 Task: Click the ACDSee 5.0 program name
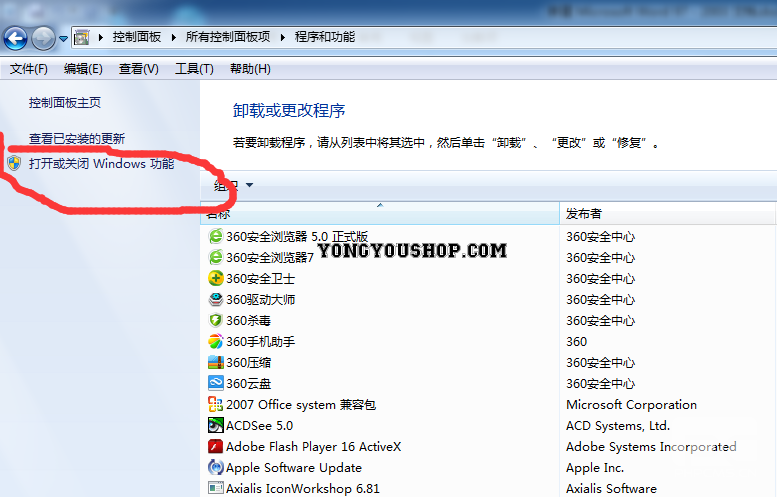tap(259, 426)
